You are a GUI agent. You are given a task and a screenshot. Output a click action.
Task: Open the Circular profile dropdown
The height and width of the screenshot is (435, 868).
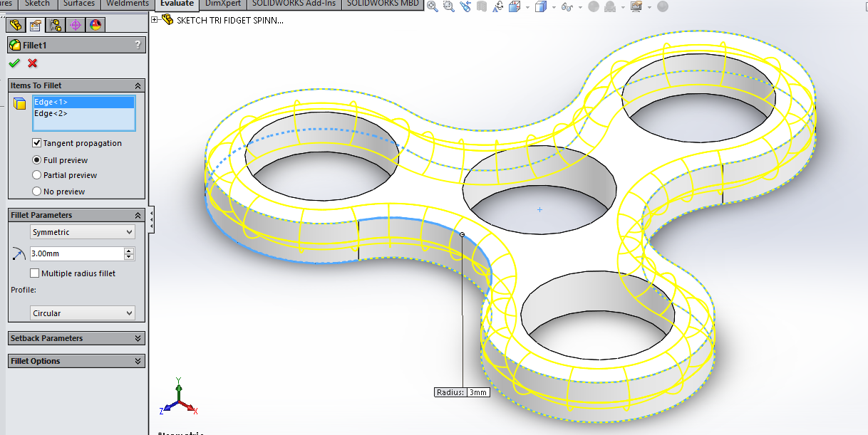(x=82, y=313)
